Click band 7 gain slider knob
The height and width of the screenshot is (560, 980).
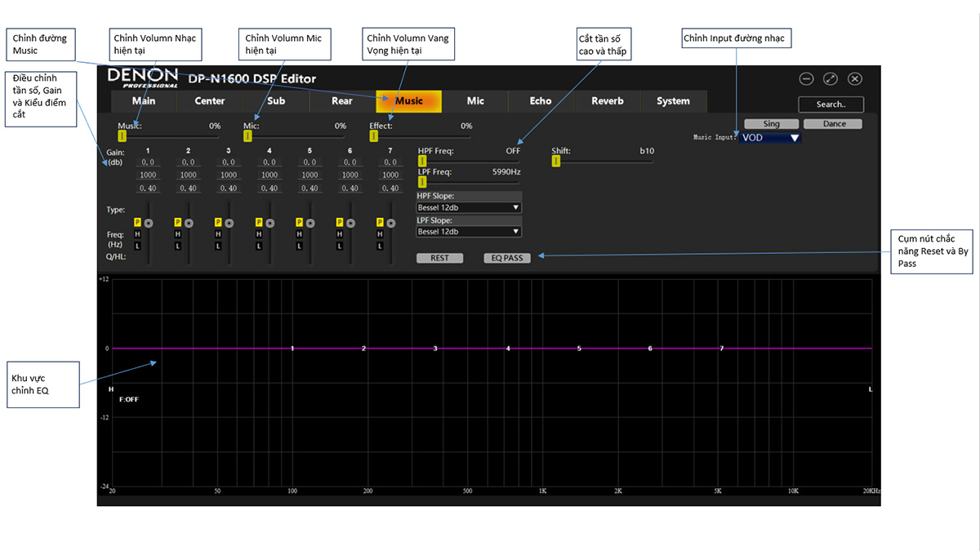coord(391,222)
